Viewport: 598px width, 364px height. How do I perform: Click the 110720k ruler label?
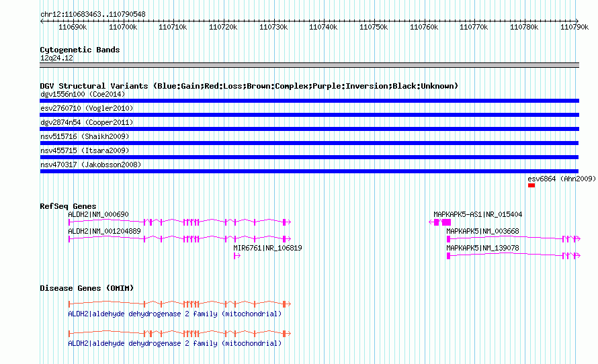pos(223,27)
